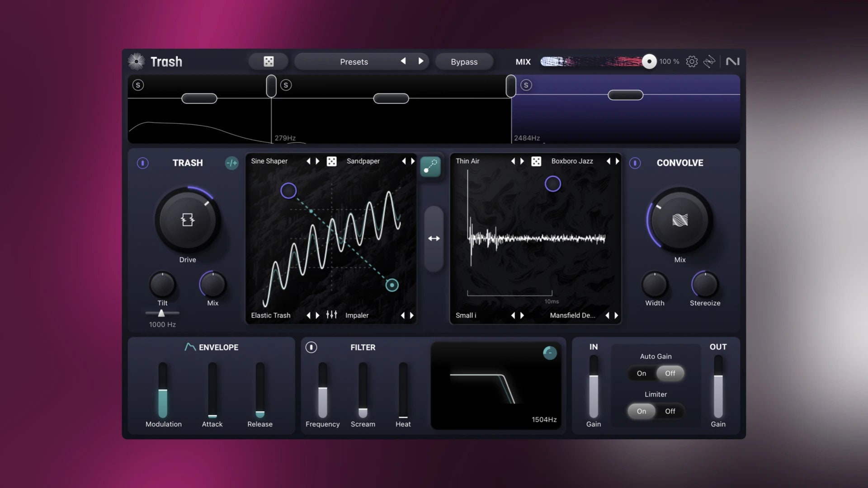Go to next Mansfield De... impulse
This screenshot has height=488, width=868.
(x=616, y=315)
